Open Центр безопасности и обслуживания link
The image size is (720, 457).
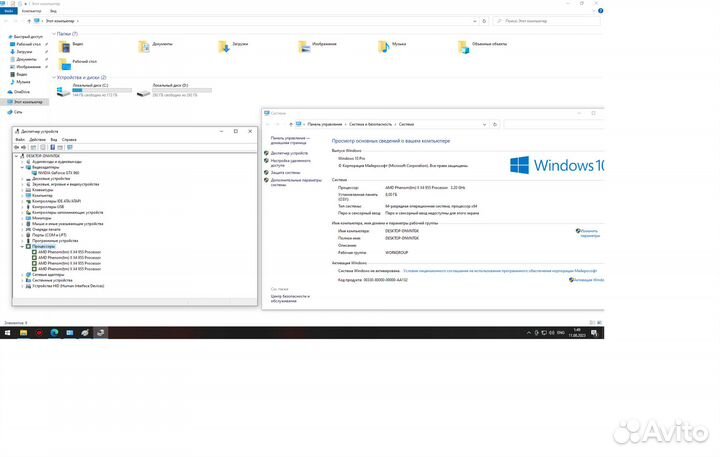[290, 299]
